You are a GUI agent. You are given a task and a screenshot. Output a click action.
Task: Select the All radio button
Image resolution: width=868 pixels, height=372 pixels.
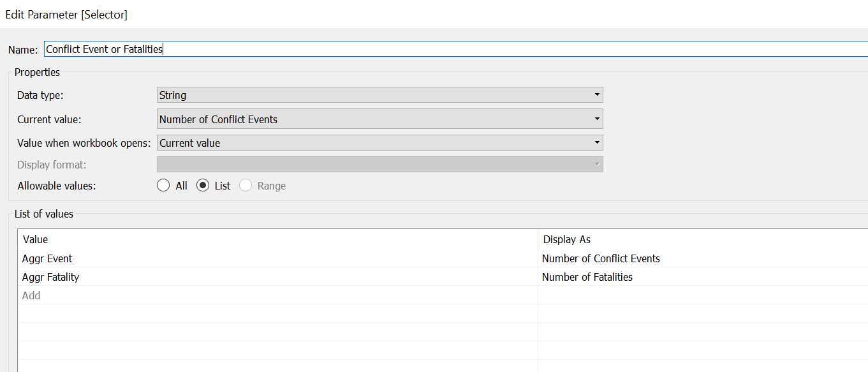(x=164, y=186)
